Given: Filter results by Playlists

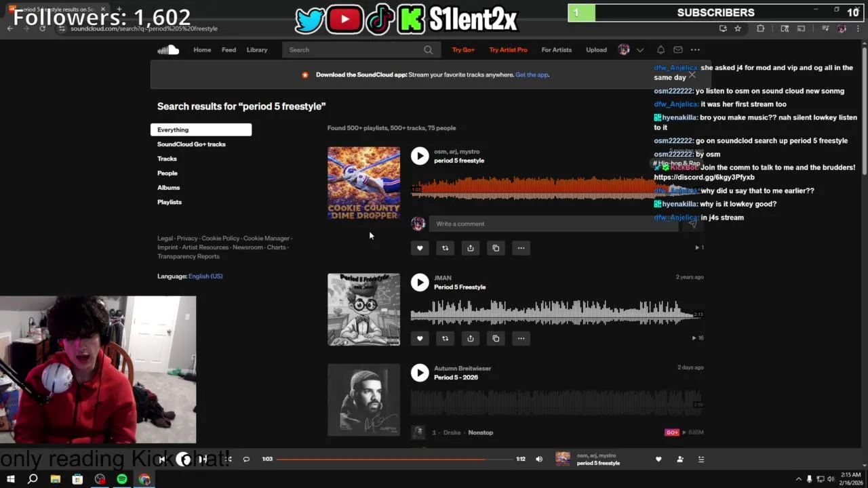Looking at the screenshot, I should click(x=170, y=202).
